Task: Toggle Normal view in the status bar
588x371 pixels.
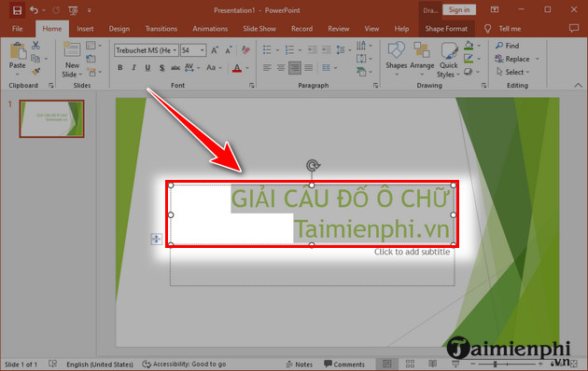Action: [387, 364]
